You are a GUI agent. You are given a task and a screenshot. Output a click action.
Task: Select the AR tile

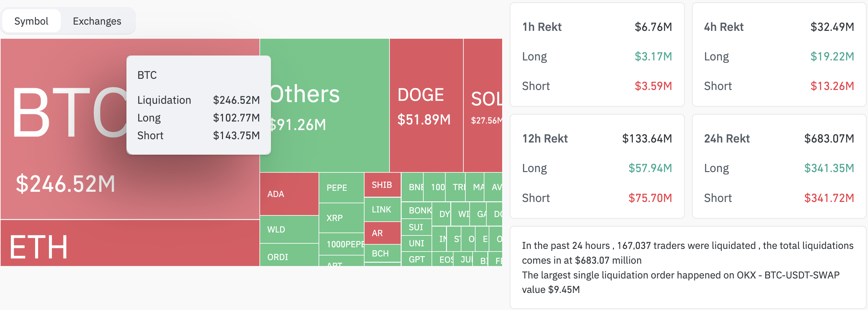383,233
